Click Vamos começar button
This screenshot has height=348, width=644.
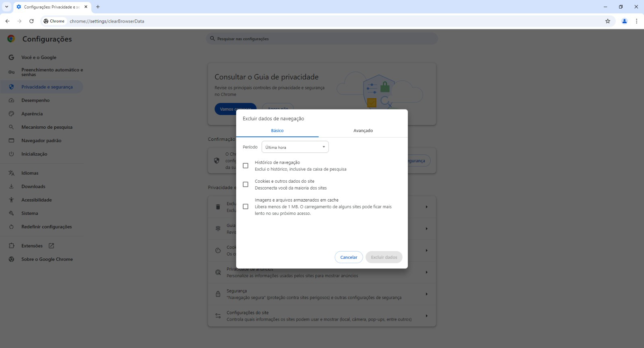click(235, 109)
